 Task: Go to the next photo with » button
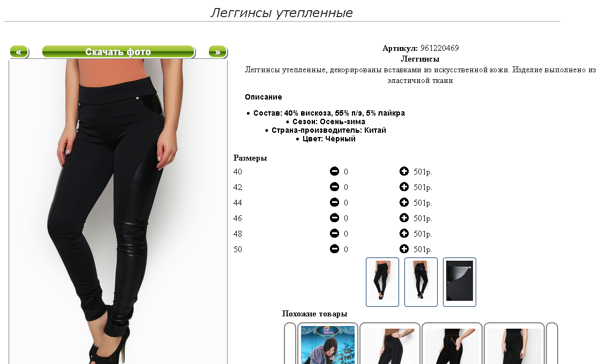point(217,52)
